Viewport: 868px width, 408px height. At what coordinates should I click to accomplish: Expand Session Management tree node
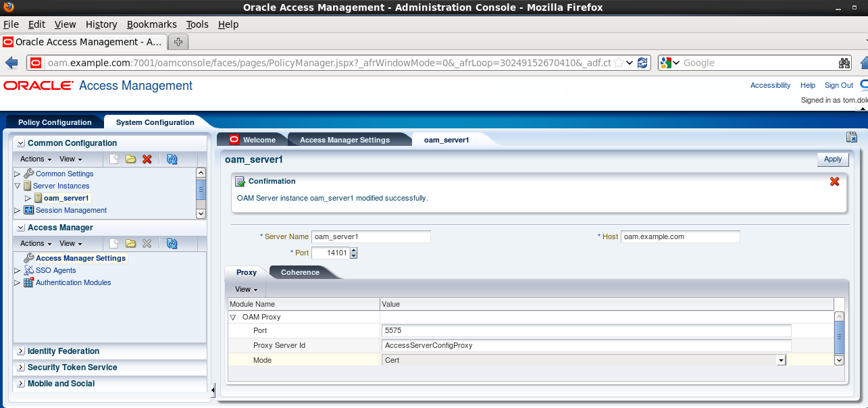pos(18,210)
